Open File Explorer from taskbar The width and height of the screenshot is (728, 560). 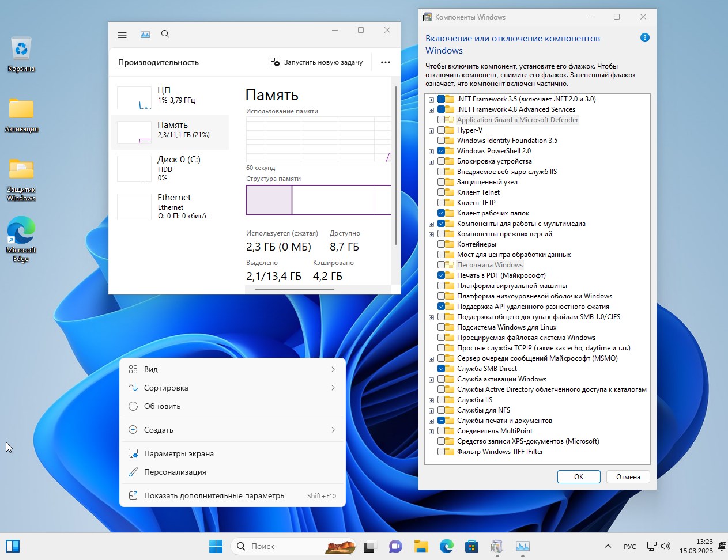coord(421,546)
